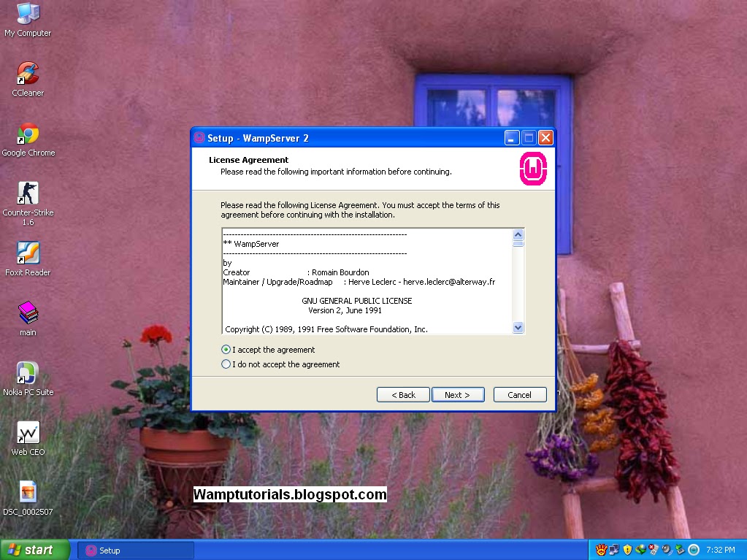Click the download manager globe tray icon
The height and width of the screenshot is (560, 747).
coord(641,550)
